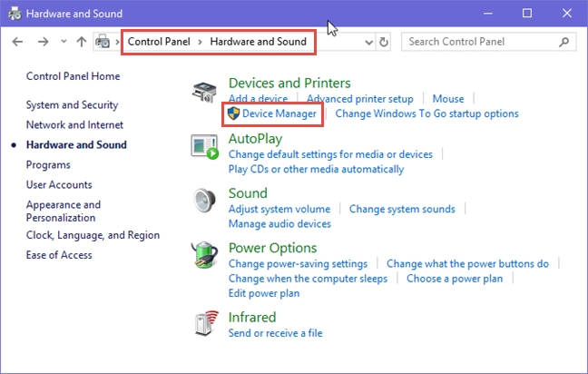Select Control Panel in breadcrumb
This screenshot has width=588, height=374.
[159, 42]
